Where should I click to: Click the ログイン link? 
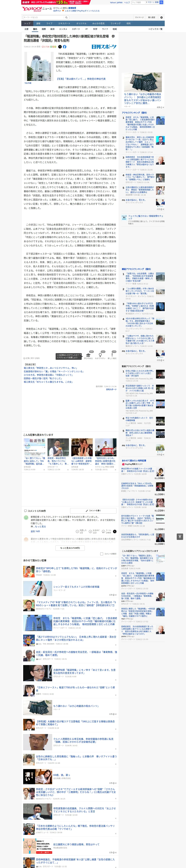[57, 11]
